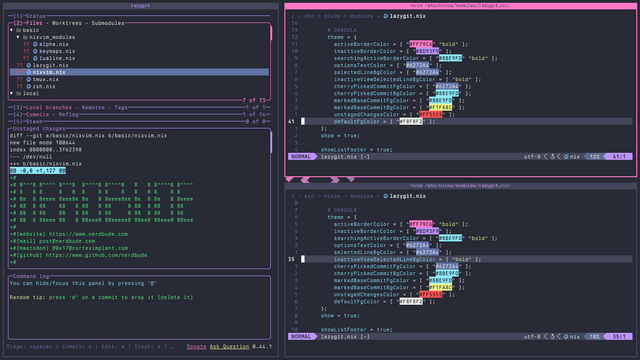Click the nix icon beside tmux.nix
Screen dimensions: 640x360
(29, 79)
